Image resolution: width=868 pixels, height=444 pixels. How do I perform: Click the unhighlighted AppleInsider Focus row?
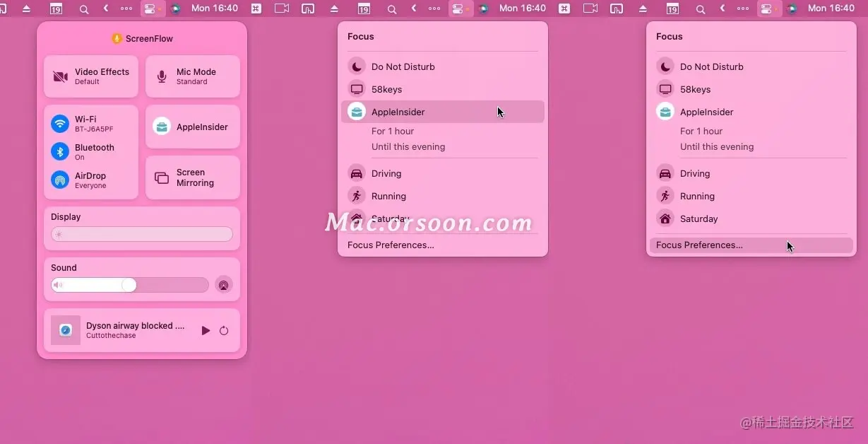click(x=751, y=112)
